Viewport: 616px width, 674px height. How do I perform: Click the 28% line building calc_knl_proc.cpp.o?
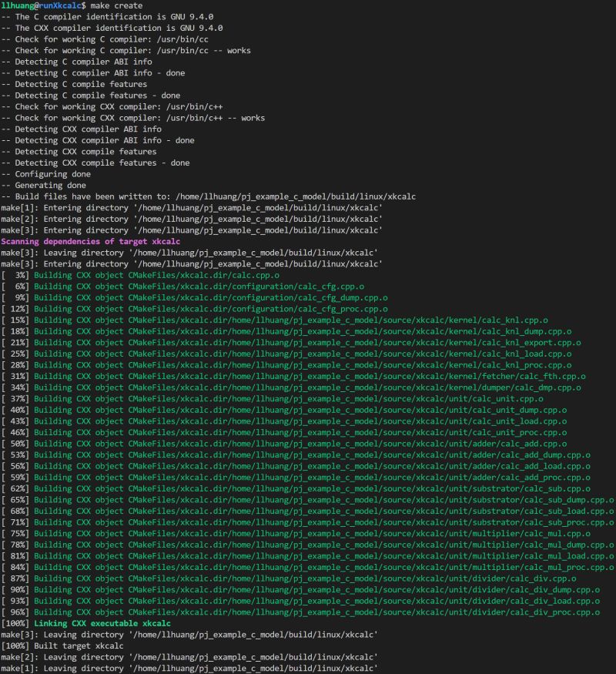[x=286, y=365]
